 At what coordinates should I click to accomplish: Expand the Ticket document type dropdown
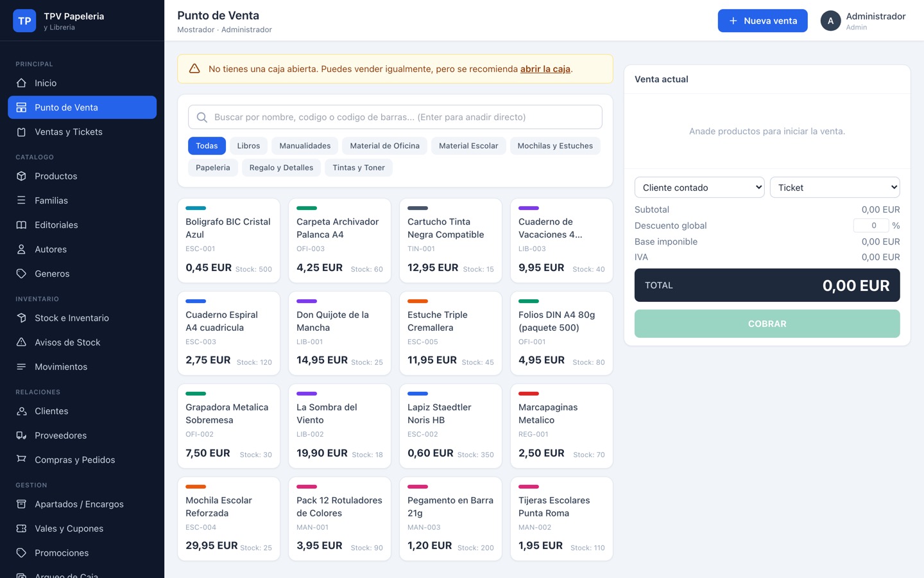click(835, 188)
